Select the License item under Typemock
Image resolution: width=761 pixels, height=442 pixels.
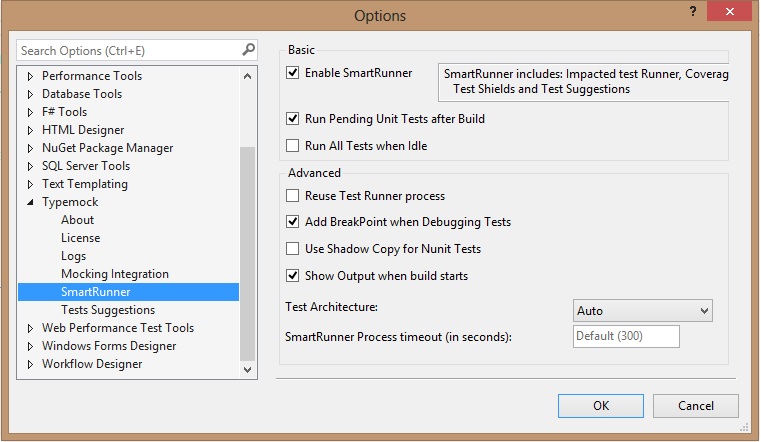80,238
